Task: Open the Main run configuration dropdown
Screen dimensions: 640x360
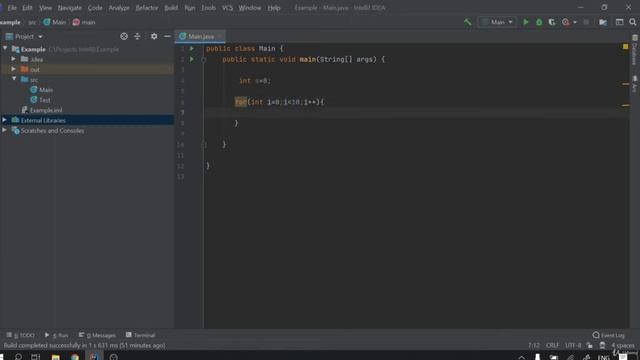Action: (x=497, y=22)
